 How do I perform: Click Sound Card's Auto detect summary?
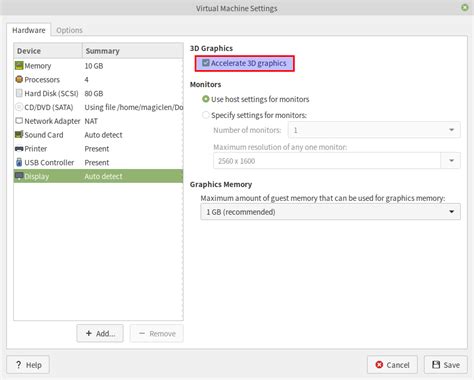(103, 135)
